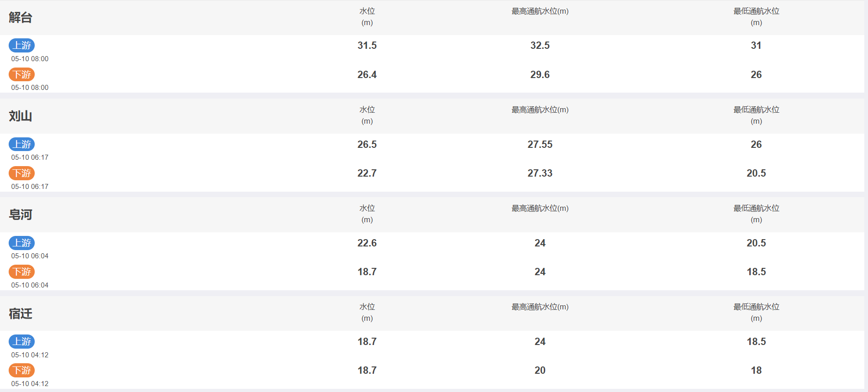
Task: Click the blue 上游 badge under 宿迁
Action: click(21, 341)
